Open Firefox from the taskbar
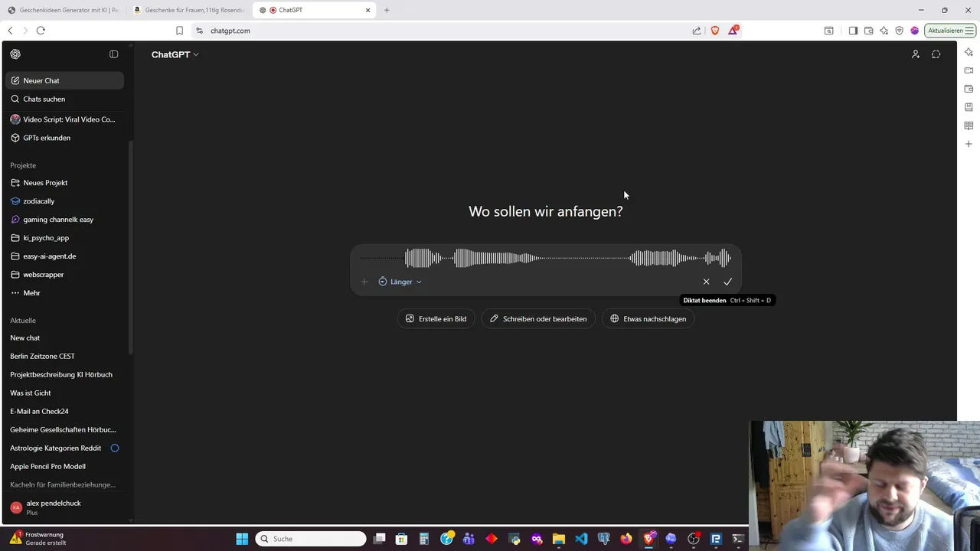 [626, 539]
